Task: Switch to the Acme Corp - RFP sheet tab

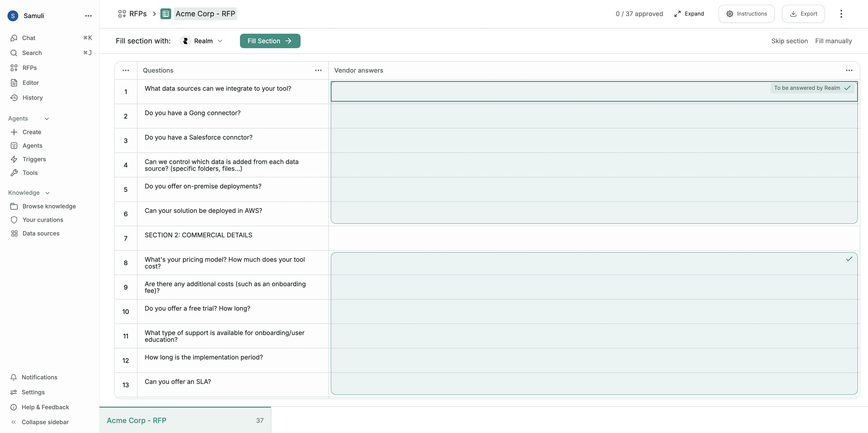Action: coord(136,420)
